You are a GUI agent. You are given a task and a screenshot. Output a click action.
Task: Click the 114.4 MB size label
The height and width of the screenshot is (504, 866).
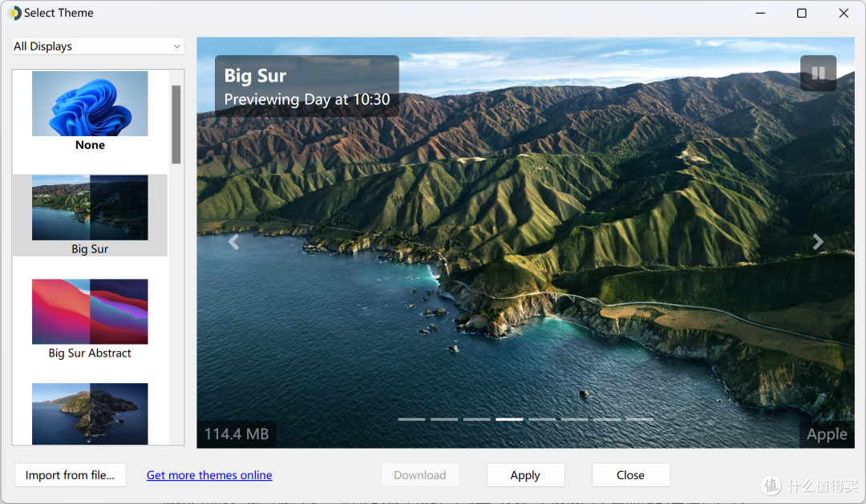[237, 434]
